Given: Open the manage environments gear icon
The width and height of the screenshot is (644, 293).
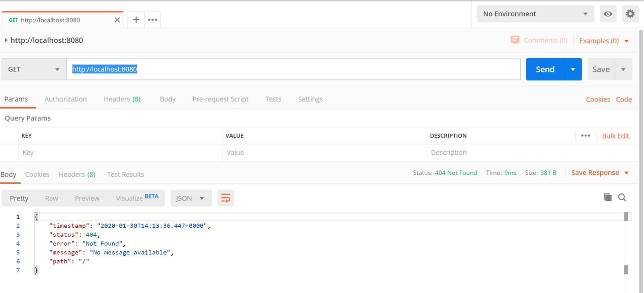Looking at the screenshot, I should click(x=630, y=14).
